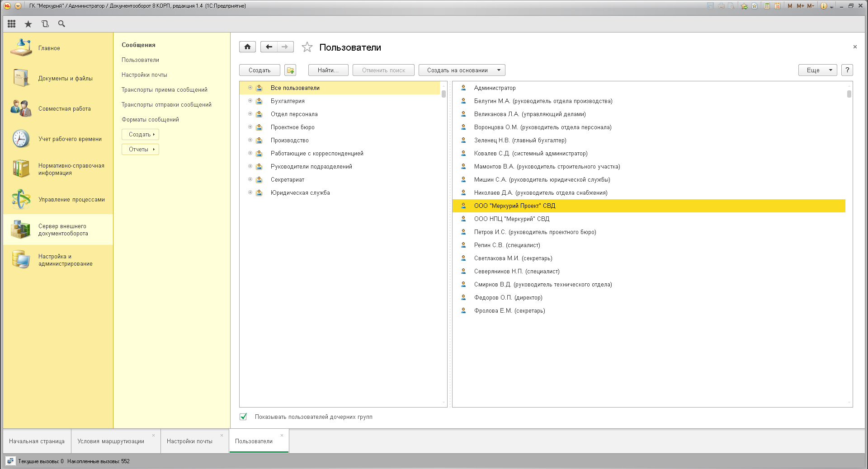Expand Руководители подразделений group
This screenshot has height=469, width=868.
[x=250, y=166]
